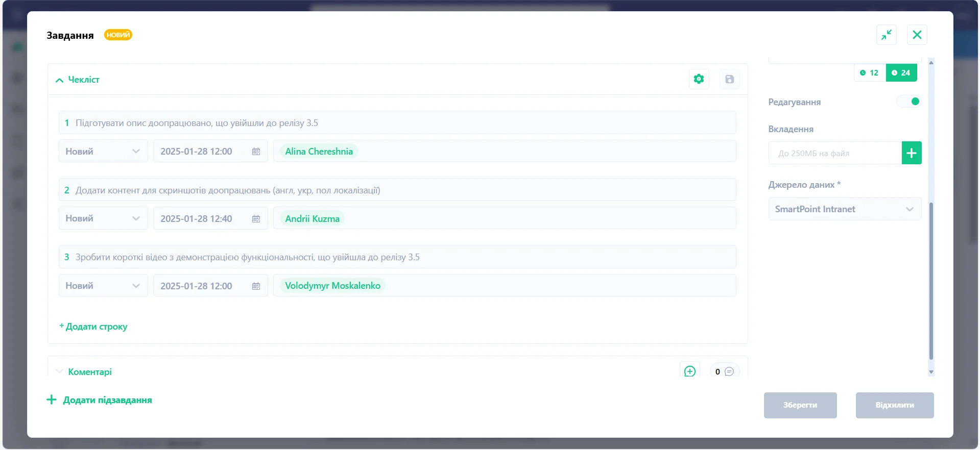The height and width of the screenshot is (450, 980).
Task: Click plus icon beside Додати підзавдання
Action: point(52,399)
